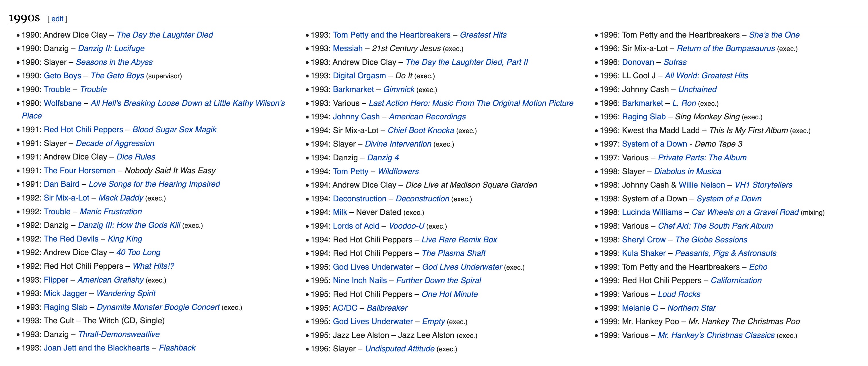The image size is (868, 366).
Task: Open Car Wheels on a Gravel Road link
Action: (745, 212)
